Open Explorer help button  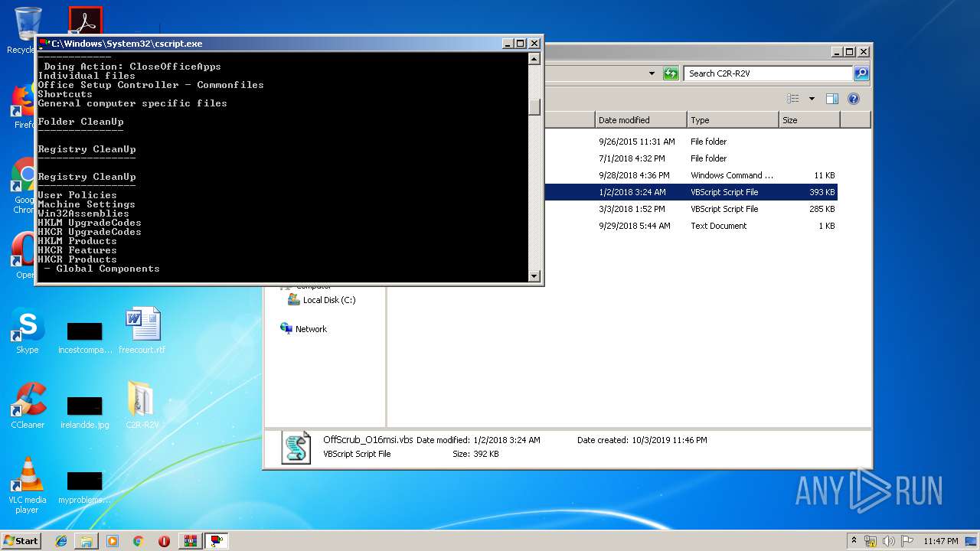(854, 99)
